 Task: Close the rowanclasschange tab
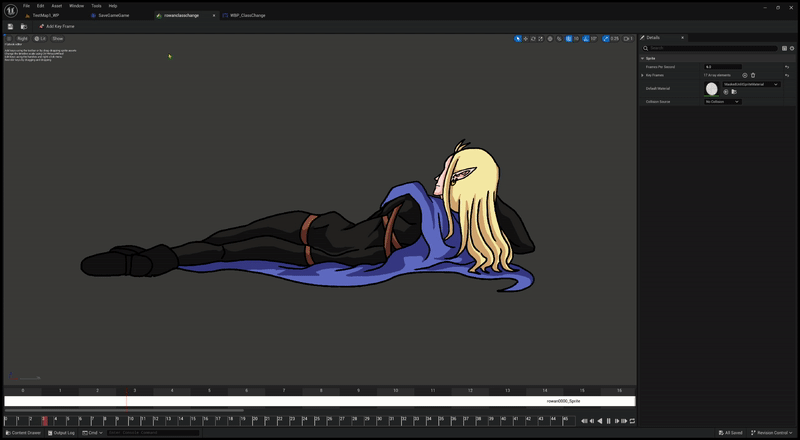click(x=214, y=15)
